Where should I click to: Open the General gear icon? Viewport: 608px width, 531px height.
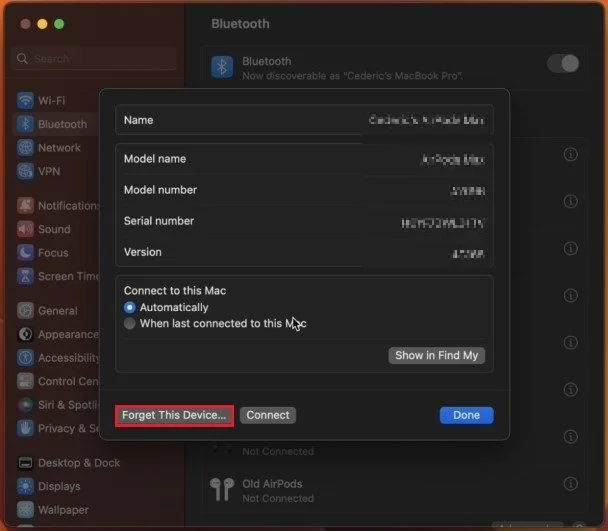25,311
